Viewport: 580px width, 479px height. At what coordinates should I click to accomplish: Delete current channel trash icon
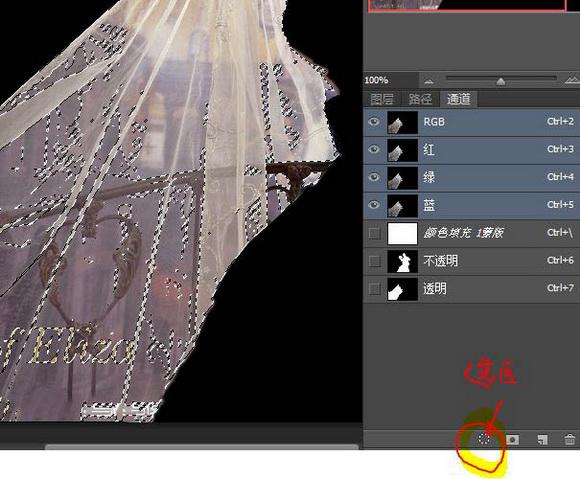click(570, 439)
